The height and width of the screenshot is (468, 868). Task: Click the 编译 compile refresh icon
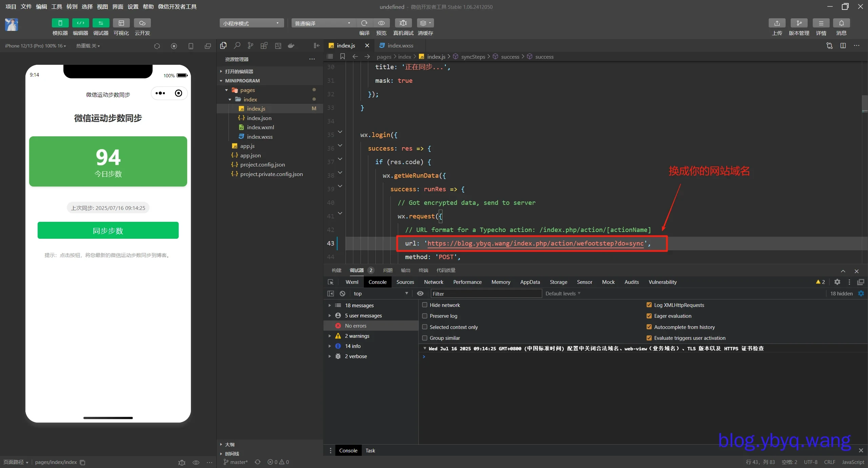click(364, 23)
